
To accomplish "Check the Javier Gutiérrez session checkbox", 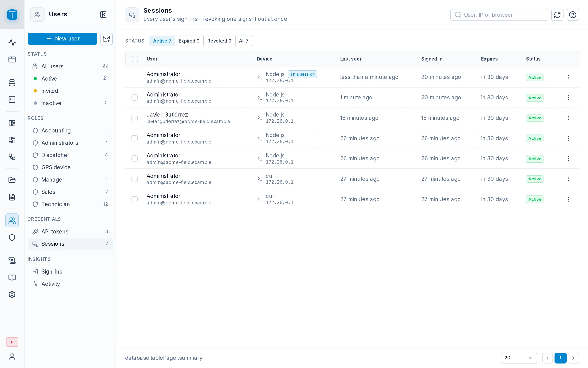I will coord(135,118).
